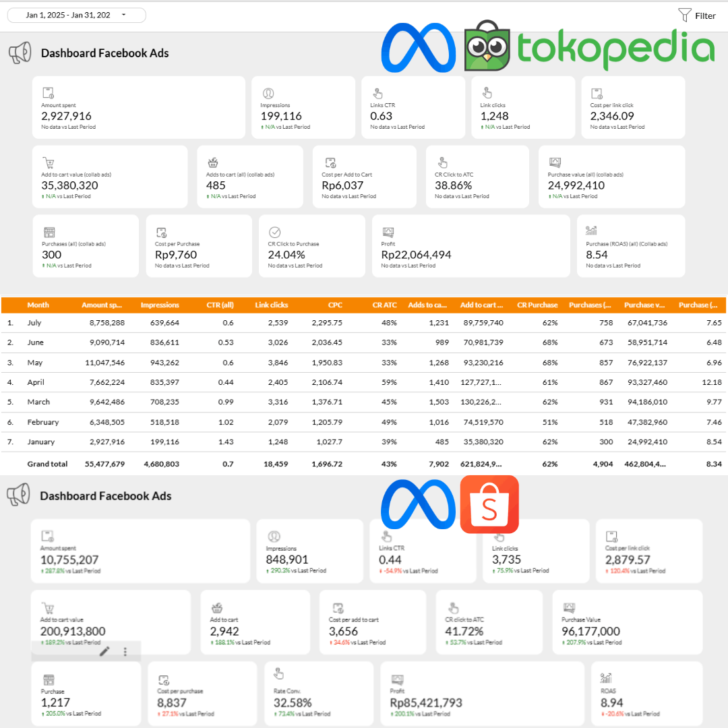Image resolution: width=728 pixels, height=728 pixels.
Task: Click the CR Click to ATC icon
Action: (442, 162)
